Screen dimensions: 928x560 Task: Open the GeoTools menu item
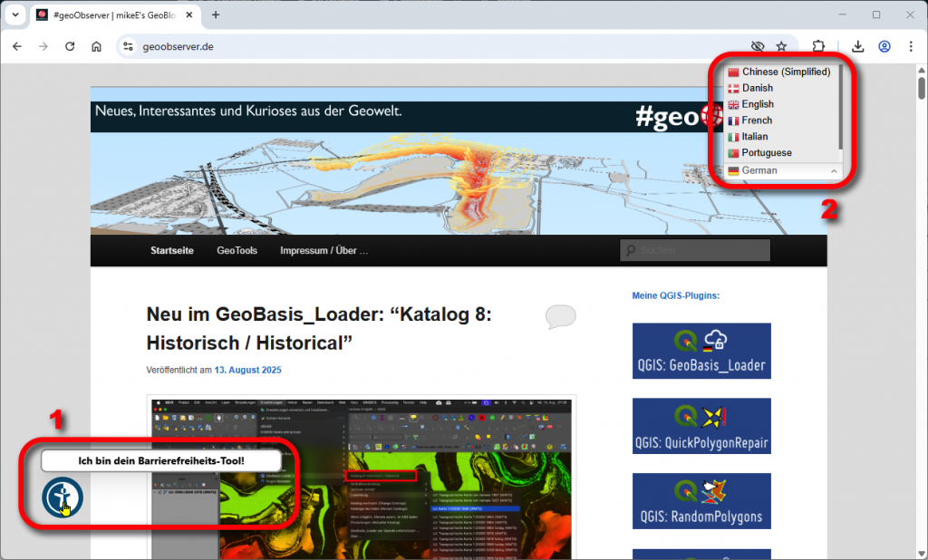(237, 250)
